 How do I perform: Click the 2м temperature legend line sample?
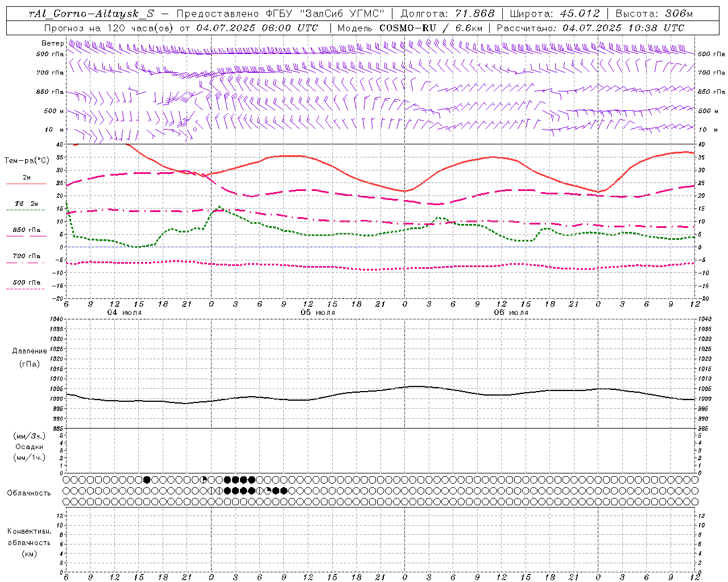[26, 184]
